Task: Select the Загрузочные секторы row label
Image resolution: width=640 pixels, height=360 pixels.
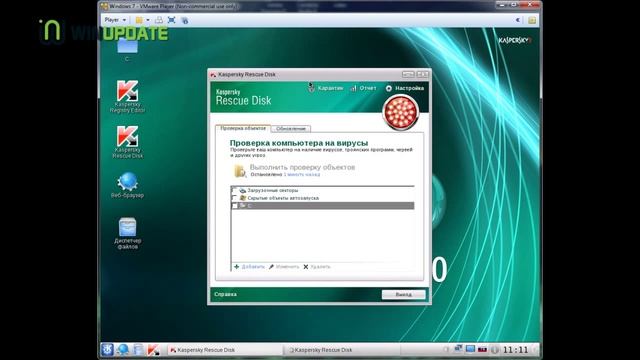Action: tap(273, 190)
